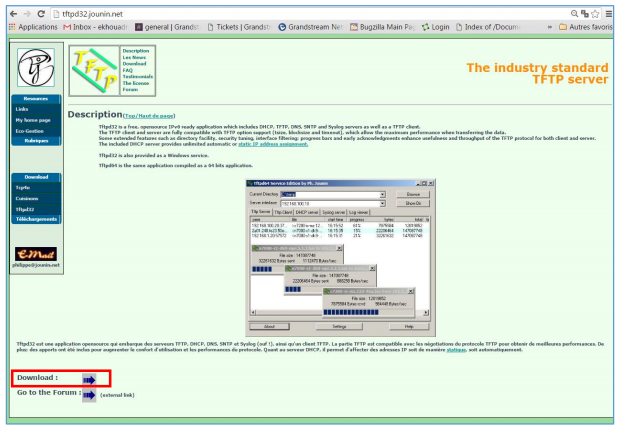Open the 'general | Grandst' bookmark
Screen dimensions: 617x432
point(168,27)
